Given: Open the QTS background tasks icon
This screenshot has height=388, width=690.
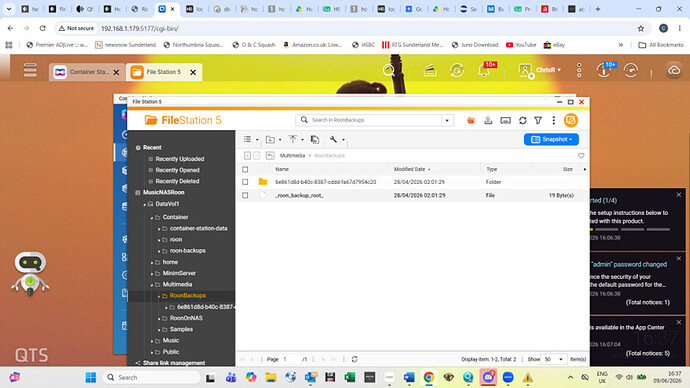Looking at the screenshot, I should [x=430, y=70].
